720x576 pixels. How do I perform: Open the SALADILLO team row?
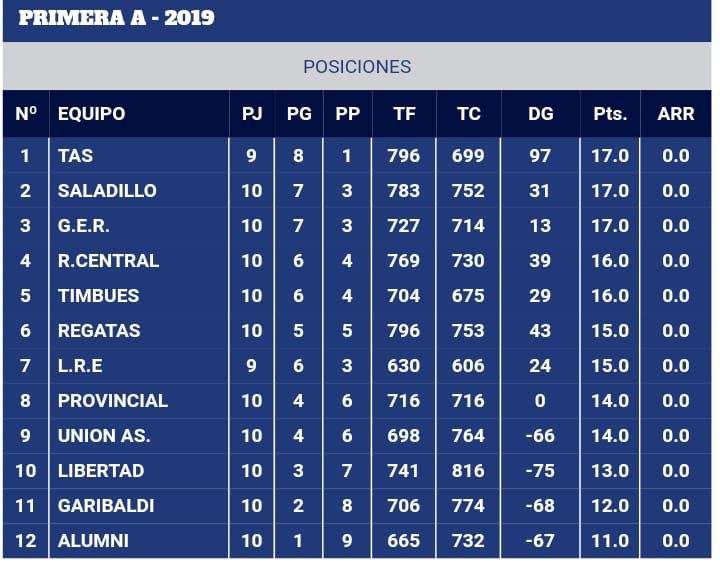tap(357, 191)
